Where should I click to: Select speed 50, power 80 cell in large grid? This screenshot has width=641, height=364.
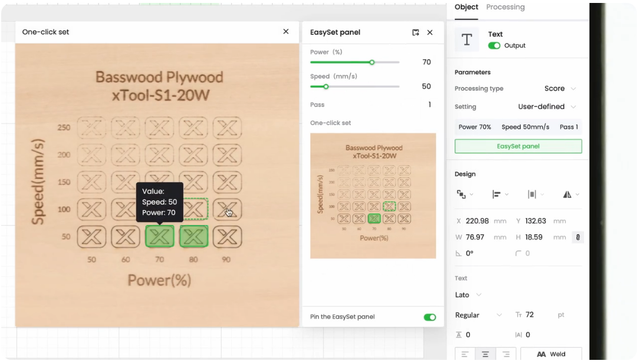pyautogui.click(x=193, y=237)
